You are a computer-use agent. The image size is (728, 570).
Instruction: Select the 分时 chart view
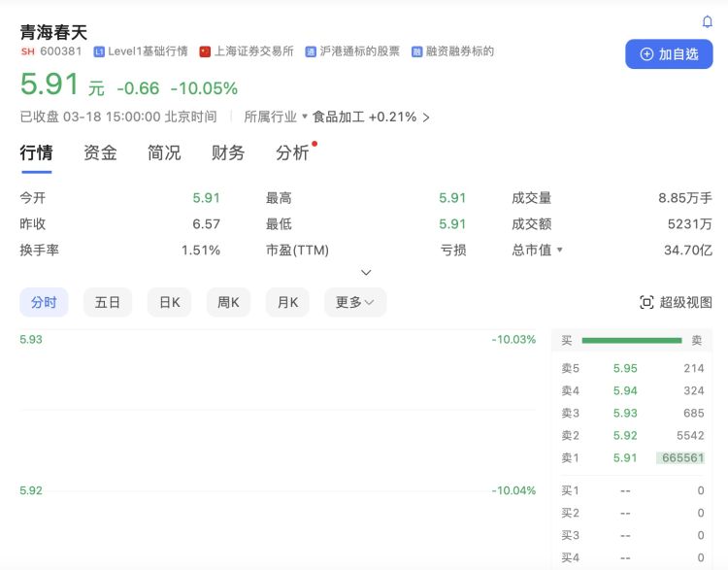44,302
